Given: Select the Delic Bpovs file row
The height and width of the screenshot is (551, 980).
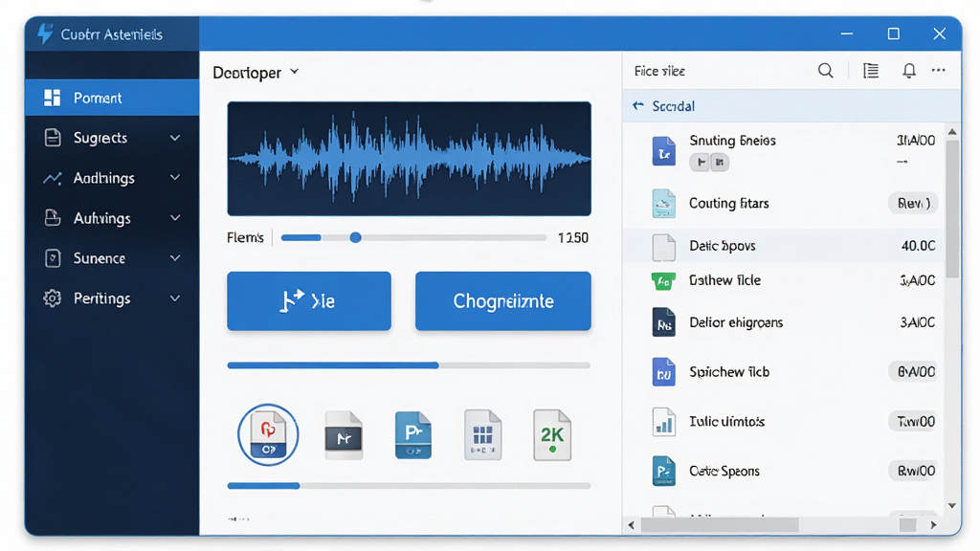Looking at the screenshot, I should click(x=784, y=246).
